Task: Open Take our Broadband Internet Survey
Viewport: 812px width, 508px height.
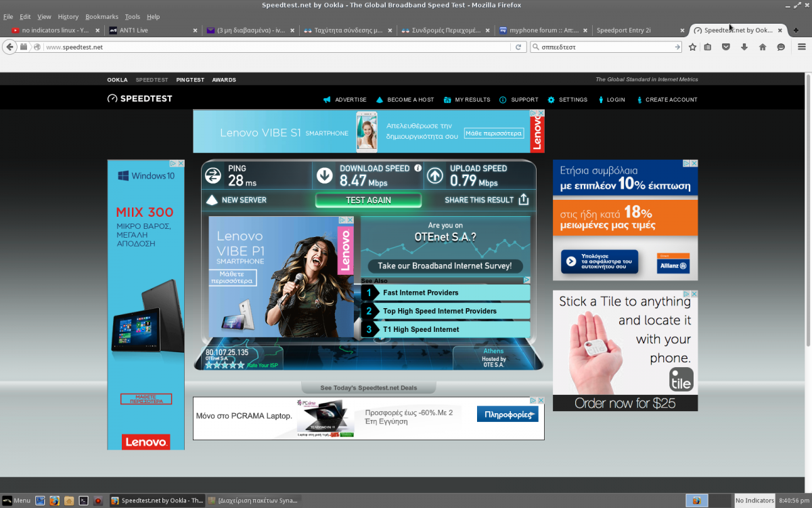Action: click(445, 266)
